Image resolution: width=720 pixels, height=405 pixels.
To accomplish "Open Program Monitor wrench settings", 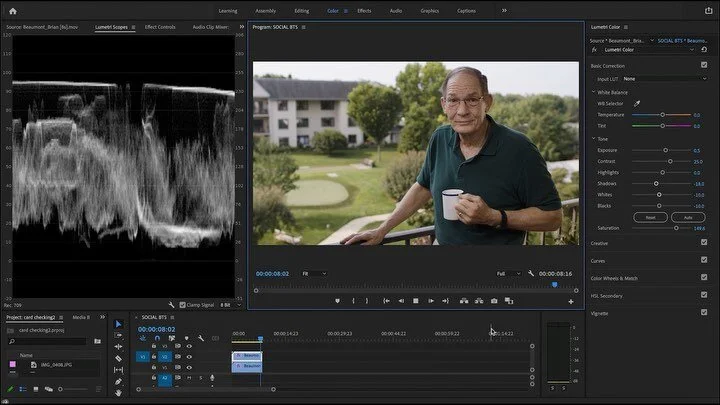I will click(531, 273).
